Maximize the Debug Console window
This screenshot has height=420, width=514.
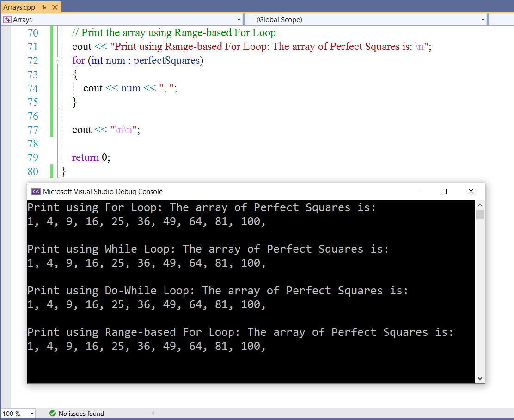coord(444,191)
